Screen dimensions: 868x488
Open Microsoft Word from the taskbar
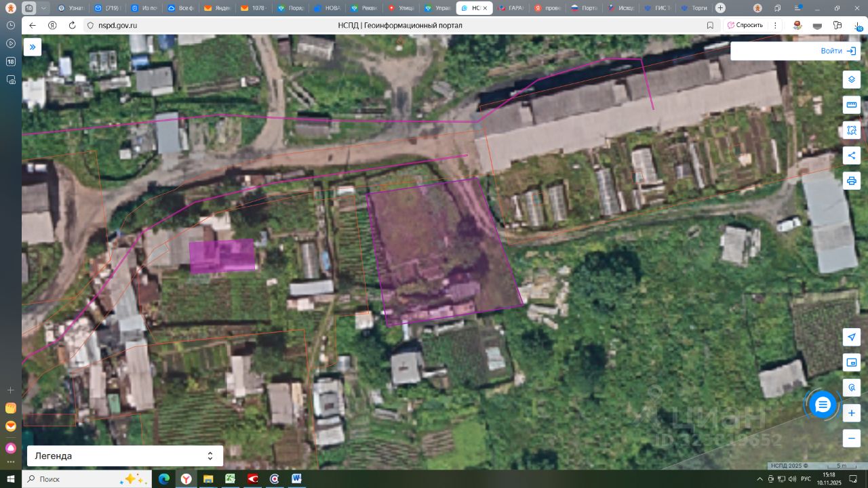pyautogui.click(x=296, y=479)
